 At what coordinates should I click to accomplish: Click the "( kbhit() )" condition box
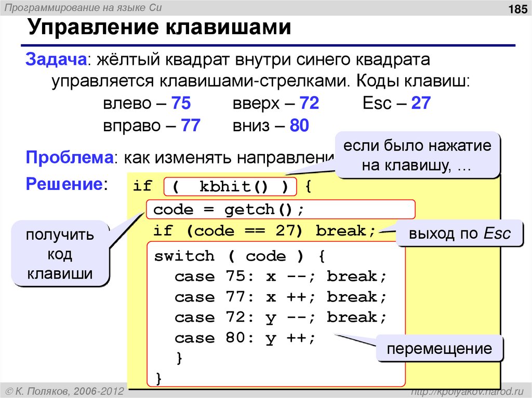(x=230, y=186)
